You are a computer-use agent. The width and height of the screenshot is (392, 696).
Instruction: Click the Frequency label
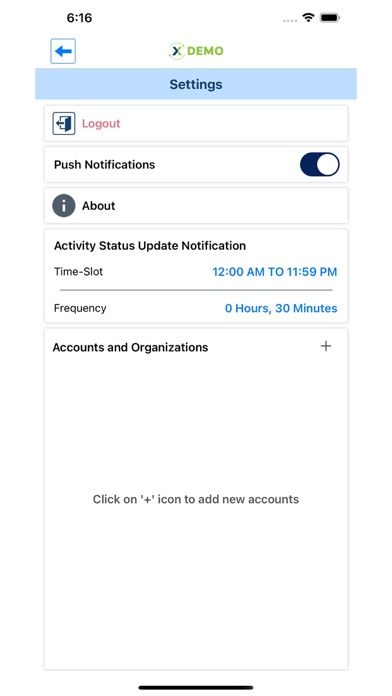point(80,308)
